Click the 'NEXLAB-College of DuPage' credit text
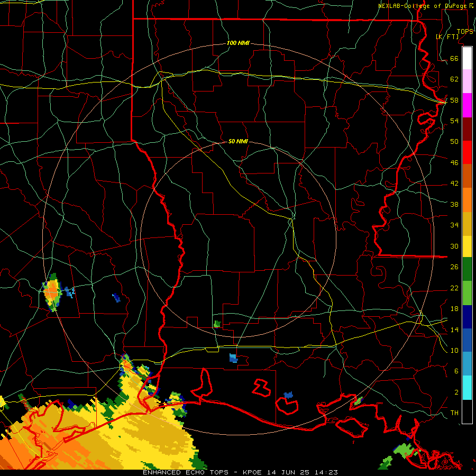The image size is (476, 476). click(424, 6)
